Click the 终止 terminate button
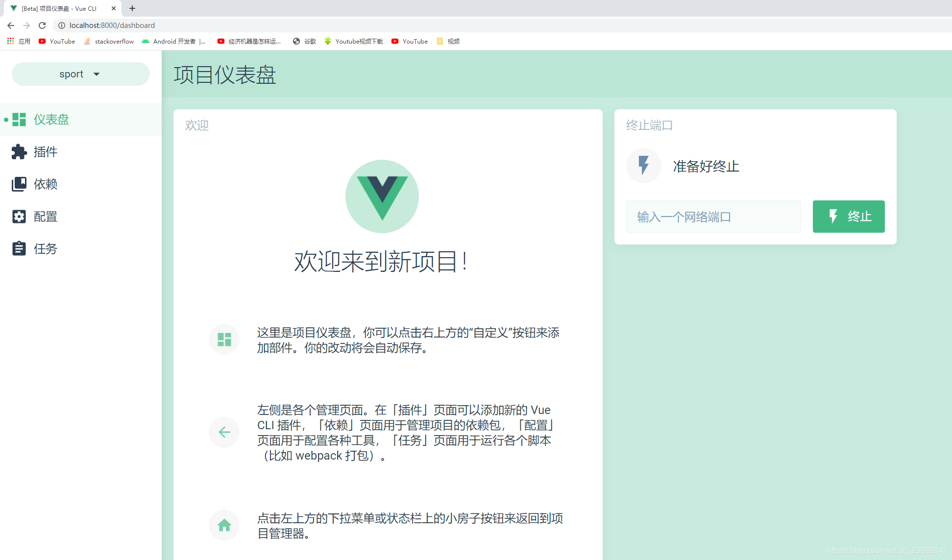 pos(848,216)
